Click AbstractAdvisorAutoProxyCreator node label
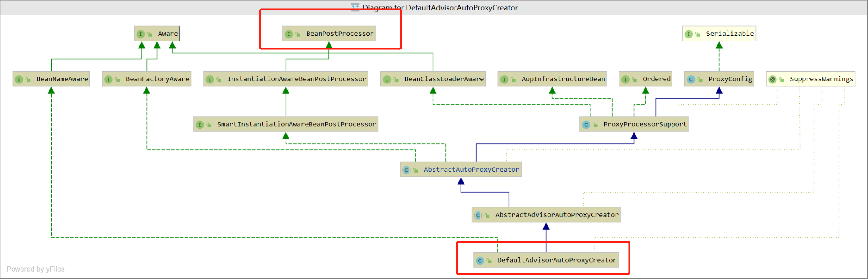This screenshot has height=279, width=868. pyautogui.click(x=557, y=215)
